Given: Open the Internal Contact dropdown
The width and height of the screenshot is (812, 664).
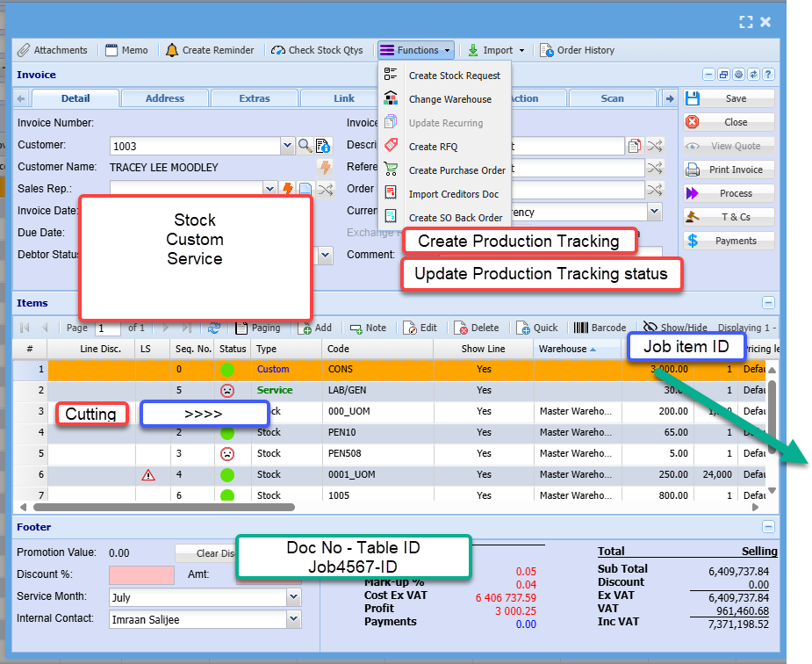Looking at the screenshot, I should click(x=293, y=619).
